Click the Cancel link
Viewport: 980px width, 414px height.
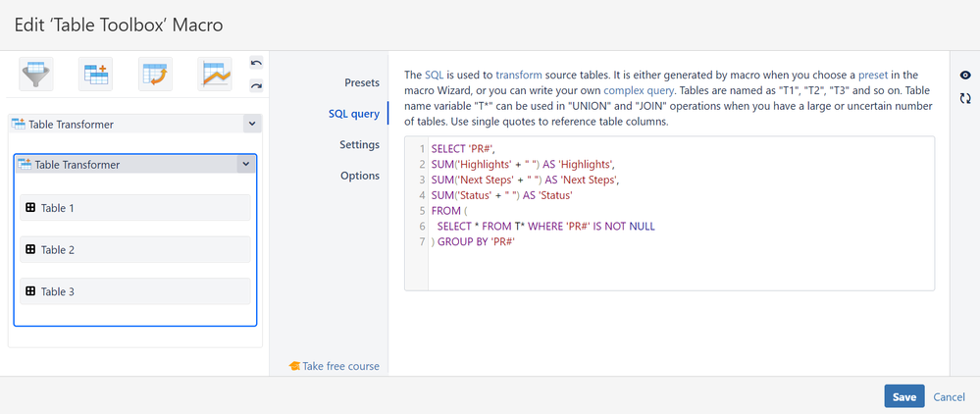[949, 396]
